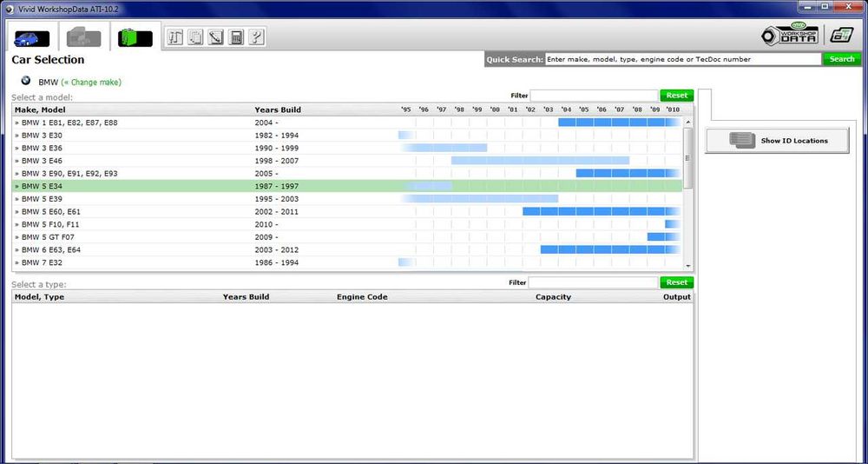Viewport: 868px width, 464px height.
Task: Open the green fuel can tab
Action: 135,37
